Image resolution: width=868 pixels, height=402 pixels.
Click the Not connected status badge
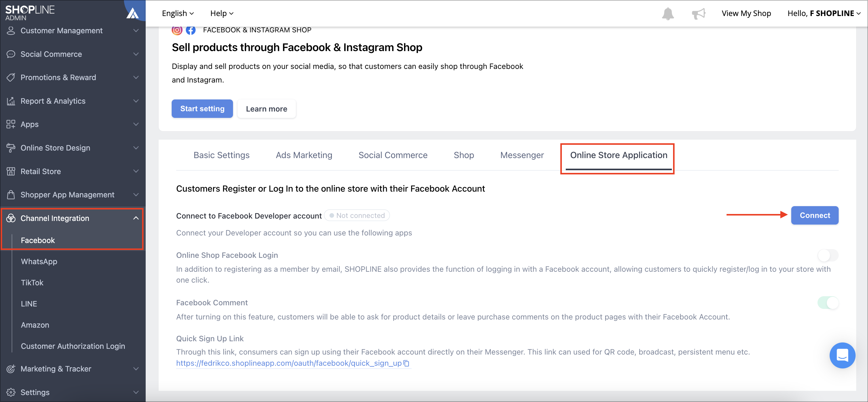[357, 216]
